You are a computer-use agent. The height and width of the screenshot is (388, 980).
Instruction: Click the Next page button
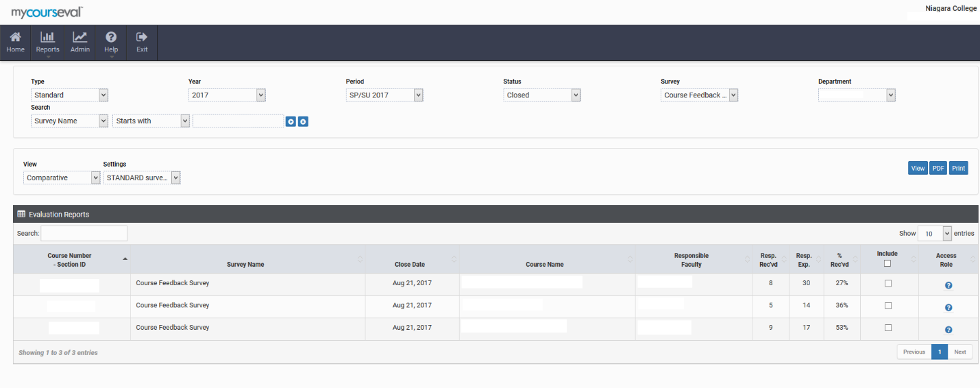click(960, 352)
